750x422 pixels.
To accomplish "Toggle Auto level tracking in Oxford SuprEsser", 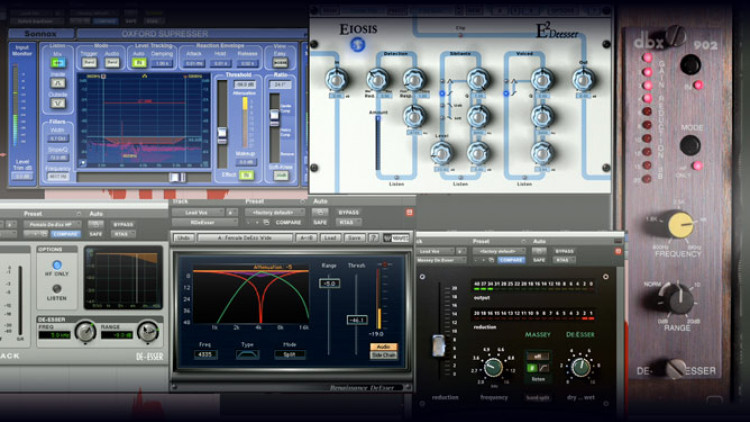I will click(139, 63).
